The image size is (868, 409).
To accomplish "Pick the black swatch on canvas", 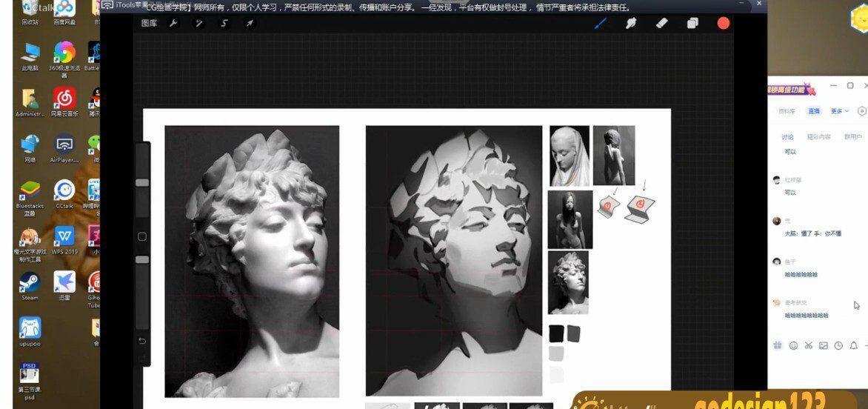I will (x=555, y=333).
